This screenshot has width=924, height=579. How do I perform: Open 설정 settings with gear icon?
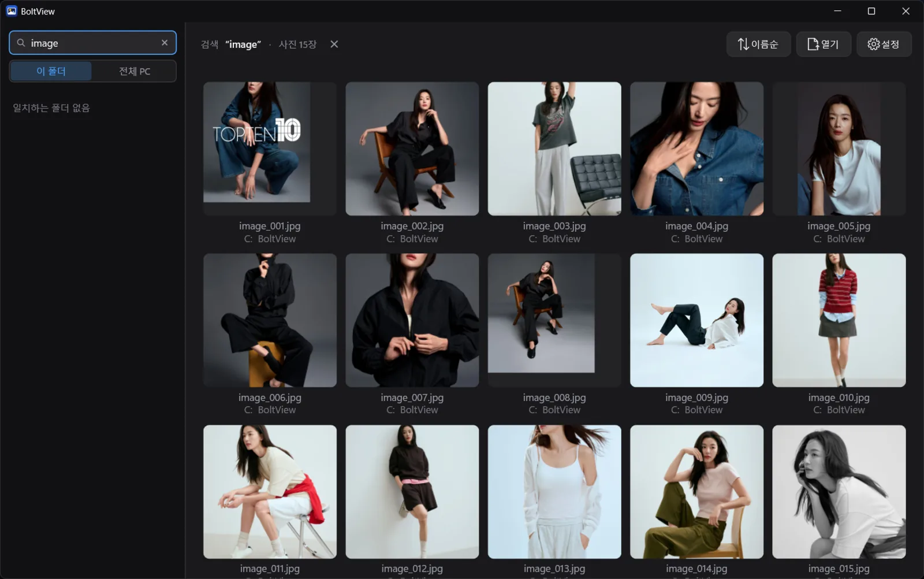[884, 44]
